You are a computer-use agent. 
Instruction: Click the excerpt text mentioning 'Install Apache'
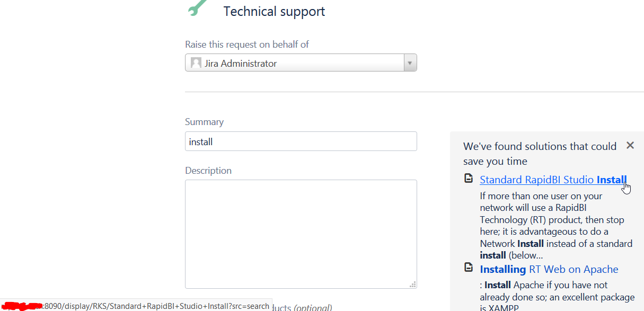click(557, 296)
